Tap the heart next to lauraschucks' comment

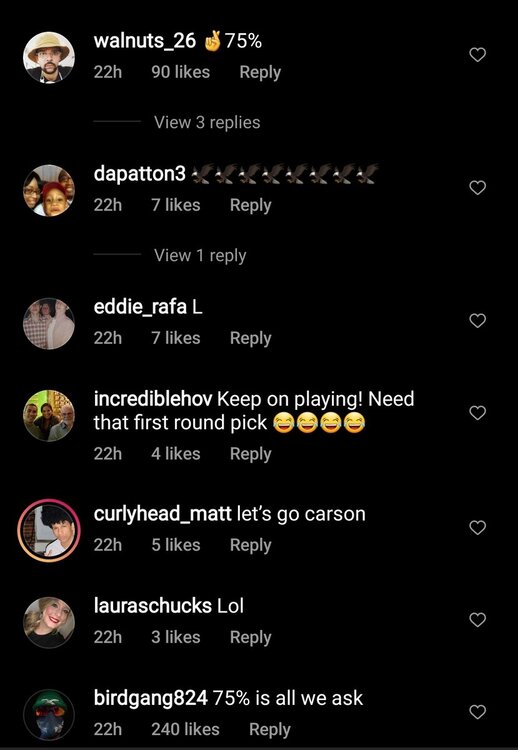coord(477,619)
